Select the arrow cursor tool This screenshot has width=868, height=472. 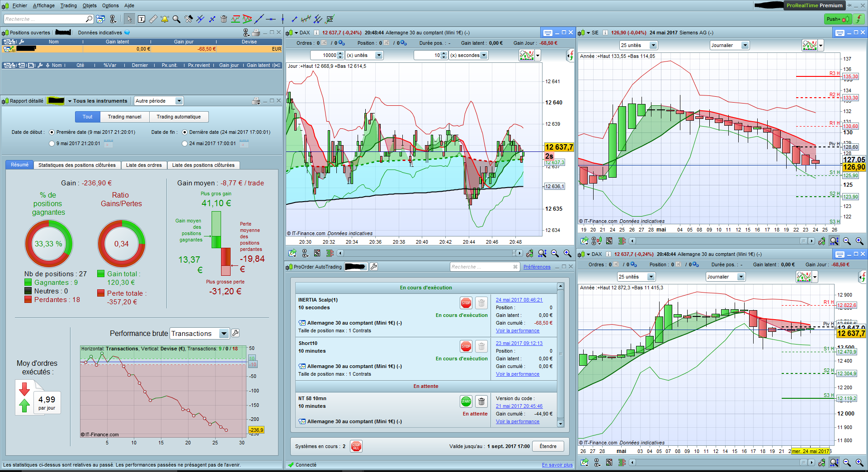pyautogui.click(x=129, y=19)
